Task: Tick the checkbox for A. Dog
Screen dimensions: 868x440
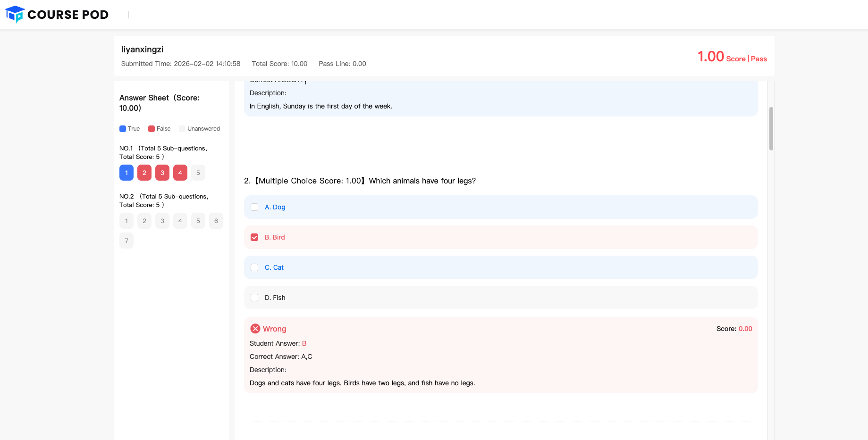Action: (x=254, y=207)
